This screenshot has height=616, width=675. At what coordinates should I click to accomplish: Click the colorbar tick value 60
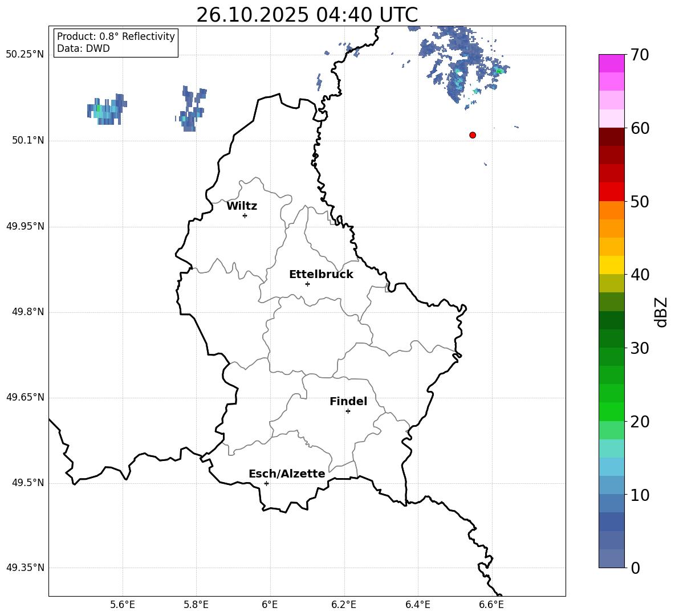640,128
